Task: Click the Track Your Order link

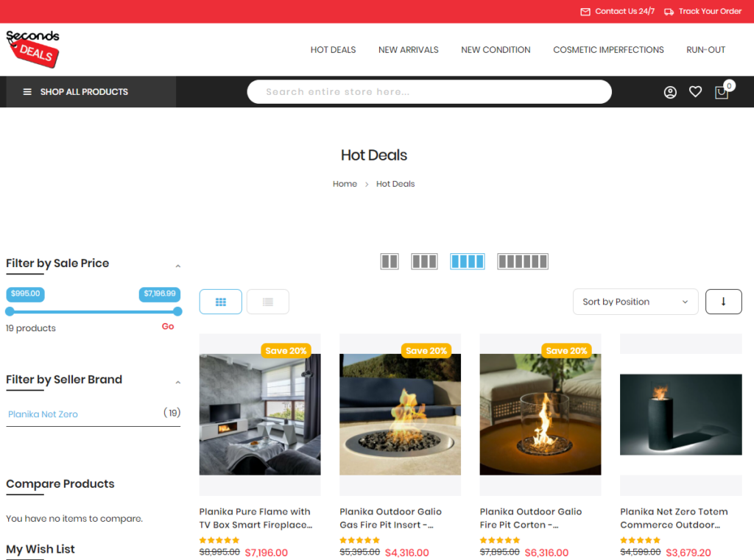Action: (703, 11)
